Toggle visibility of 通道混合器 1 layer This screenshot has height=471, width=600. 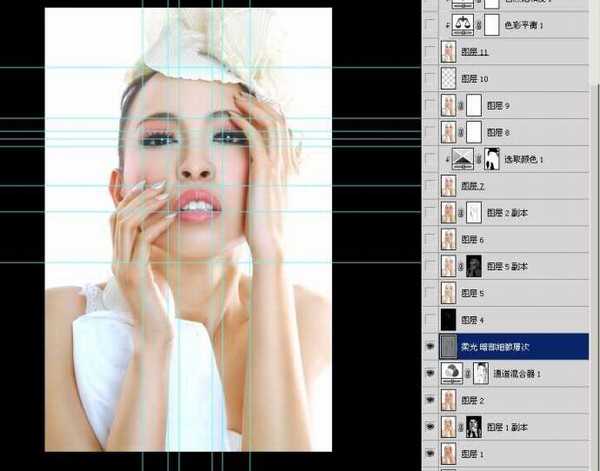[x=430, y=373]
